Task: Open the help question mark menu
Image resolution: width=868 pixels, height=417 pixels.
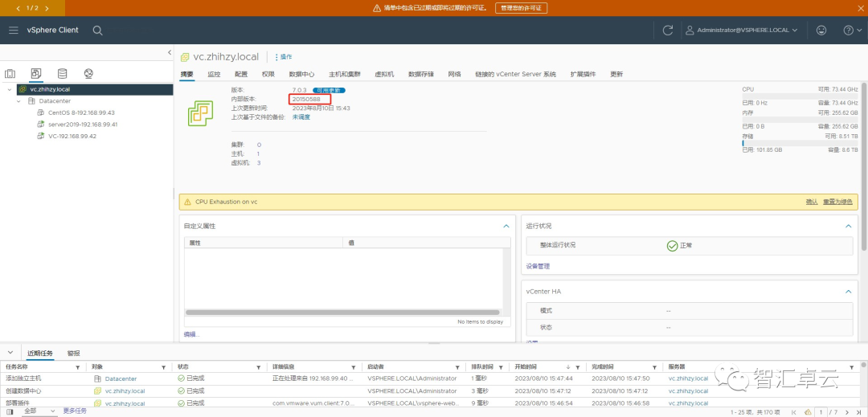Action: [x=851, y=31]
